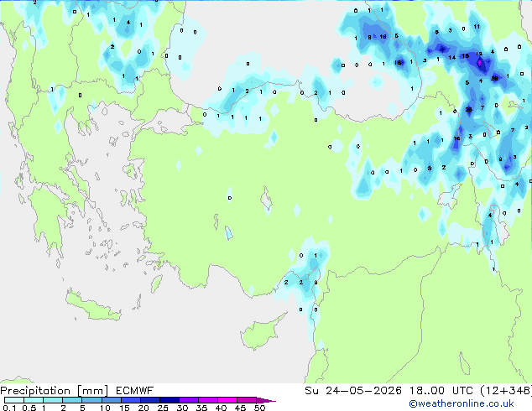
Task: Click the magenta peak rainfall cell
Action: (479, 63)
